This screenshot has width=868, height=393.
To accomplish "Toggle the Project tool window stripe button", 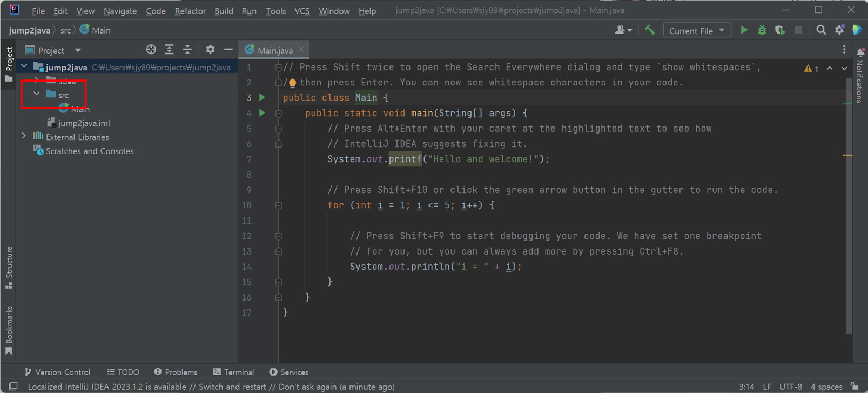I will [9, 64].
